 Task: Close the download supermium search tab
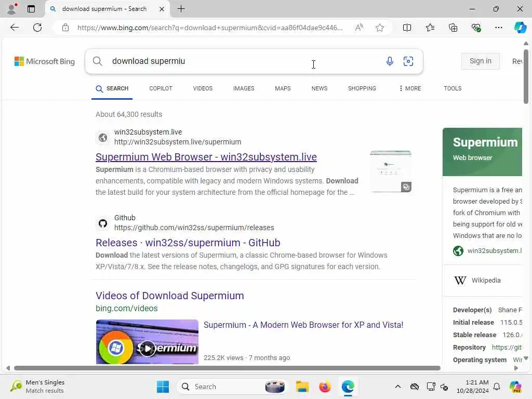162,9
